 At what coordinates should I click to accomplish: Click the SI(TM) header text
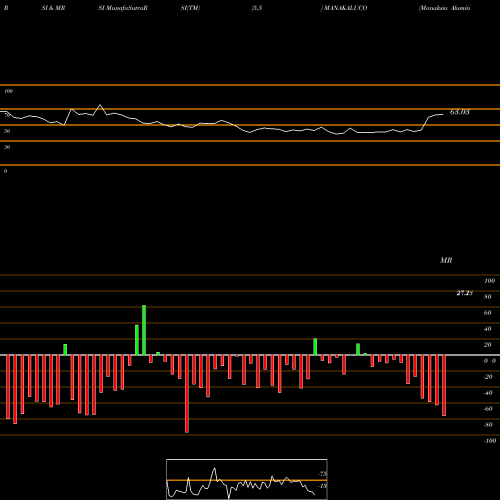click(x=190, y=8)
